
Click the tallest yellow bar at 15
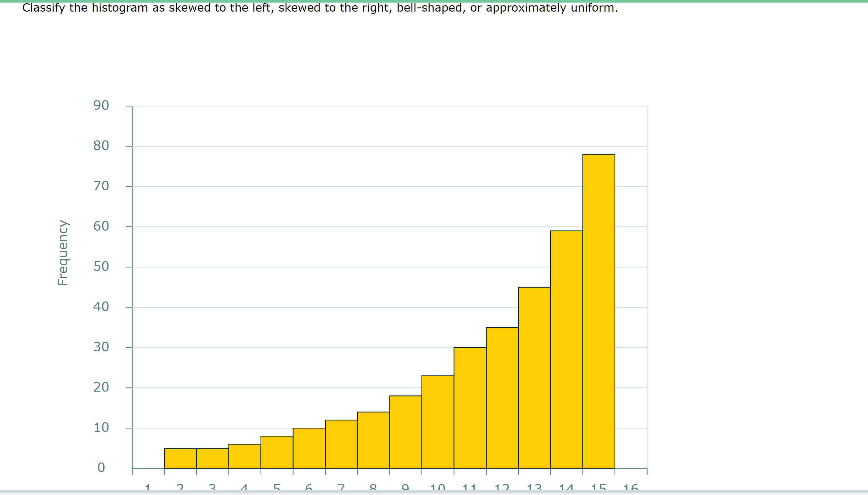tap(599, 311)
